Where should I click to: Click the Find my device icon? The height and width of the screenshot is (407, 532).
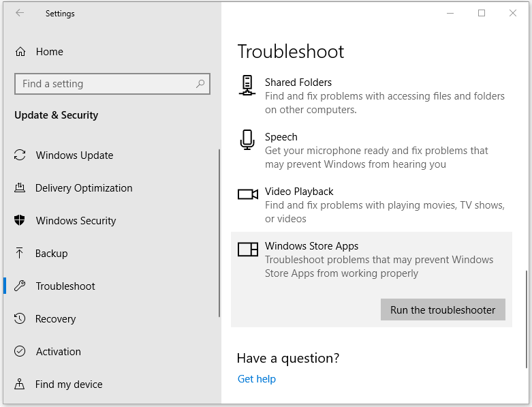(x=19, y=384)
